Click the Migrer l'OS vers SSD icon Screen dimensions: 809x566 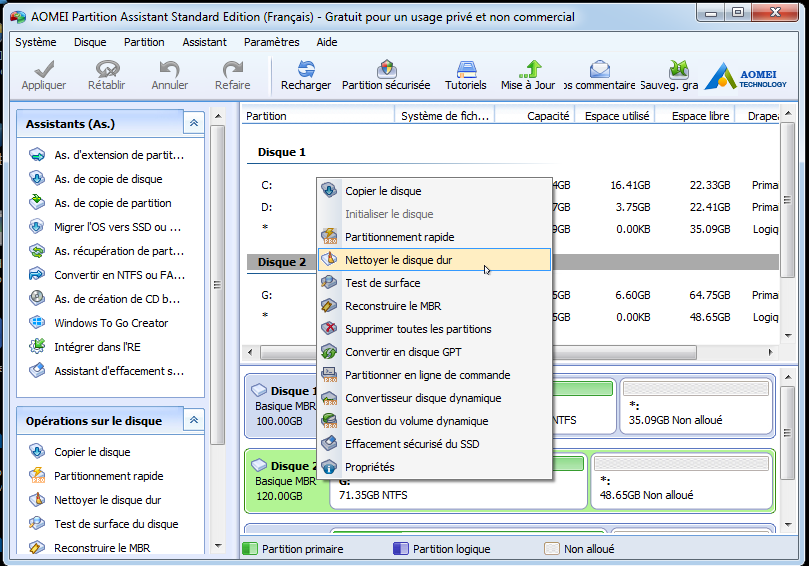[37, 227]
